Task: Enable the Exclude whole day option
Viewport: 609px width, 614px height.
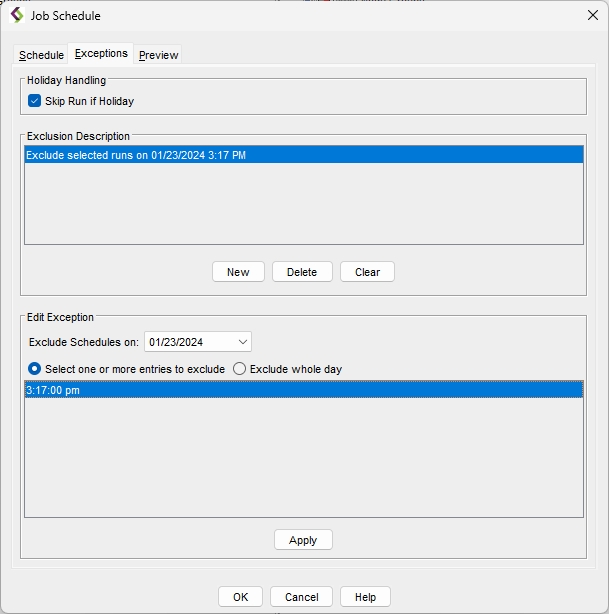Action: (x=239, y=369)
